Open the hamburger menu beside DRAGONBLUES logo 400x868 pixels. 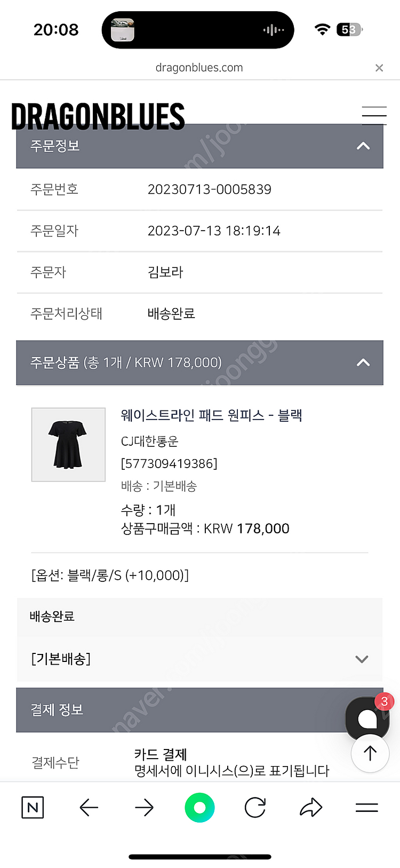(x=374, y=115)
